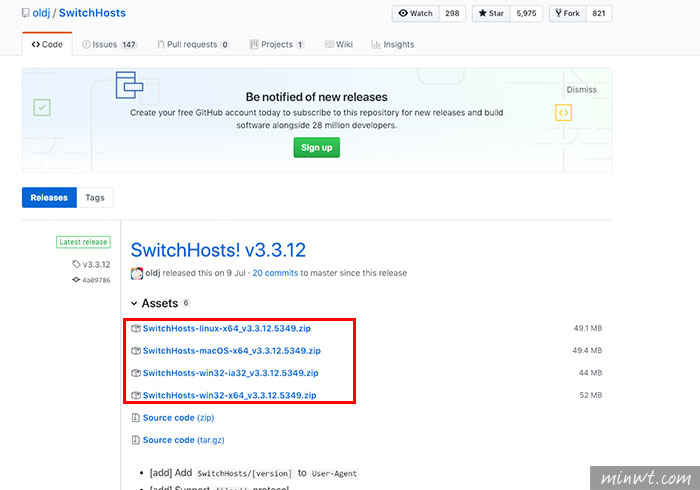Switch to the Tags view
This screenshot has height=490, width=700.
tap(95, 197)
